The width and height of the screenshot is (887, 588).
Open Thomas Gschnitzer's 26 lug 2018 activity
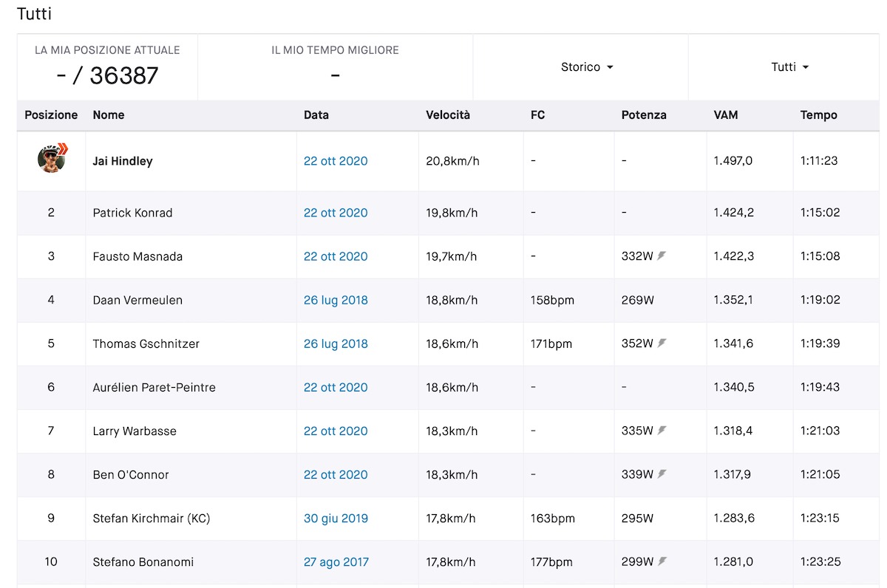click(336, 343)
